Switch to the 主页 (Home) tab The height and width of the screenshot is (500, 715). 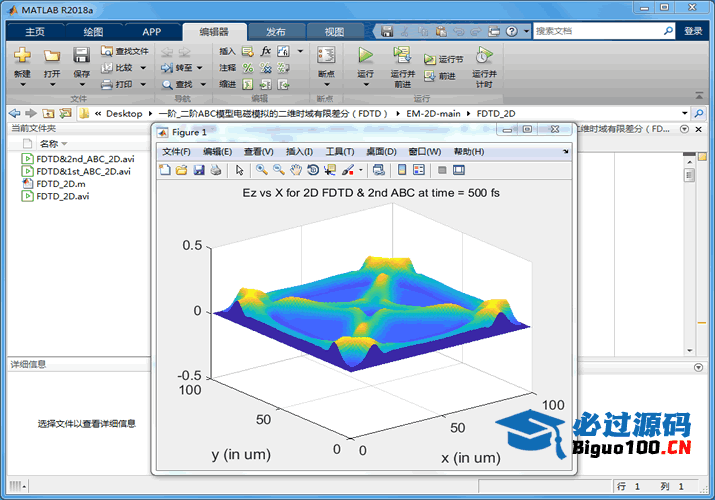35,31
